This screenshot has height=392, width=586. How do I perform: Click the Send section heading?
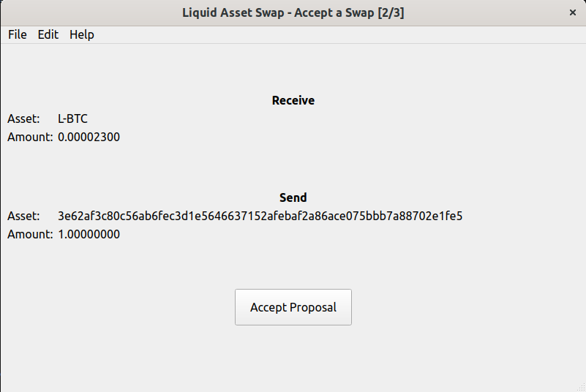coord(293,197)
